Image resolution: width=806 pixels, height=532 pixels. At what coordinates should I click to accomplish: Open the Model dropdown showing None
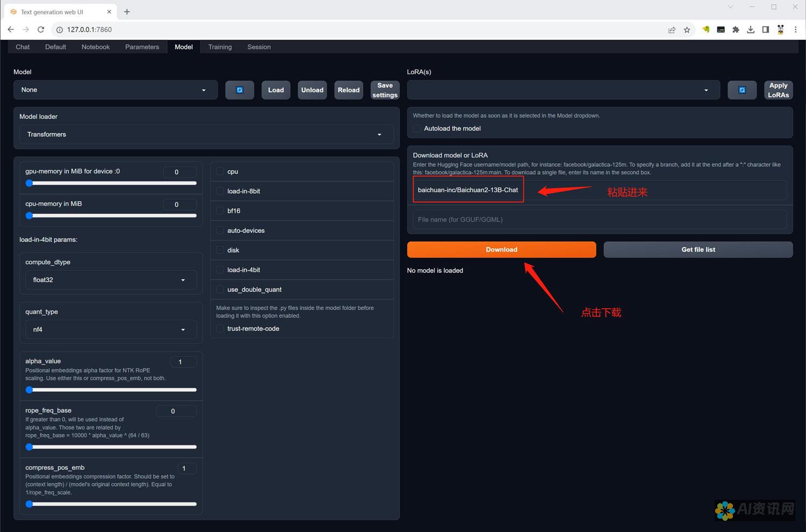click(116, 90)
